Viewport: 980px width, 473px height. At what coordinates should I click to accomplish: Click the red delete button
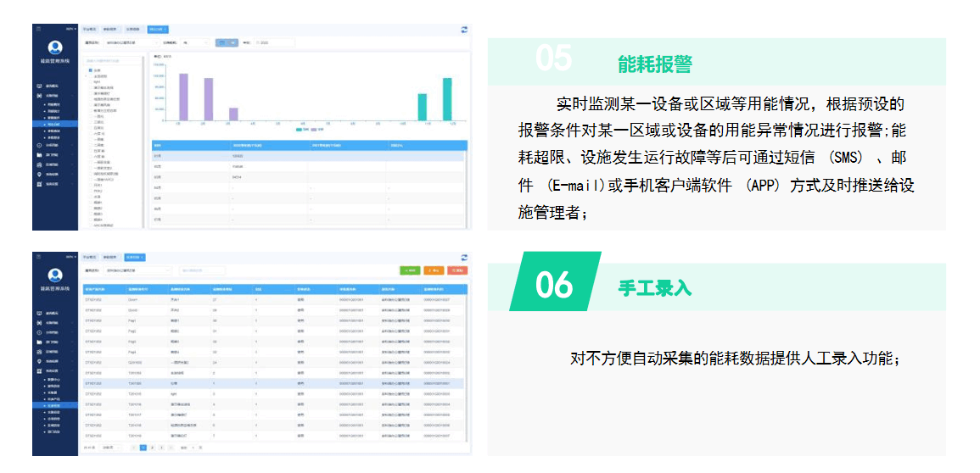[458, 270]
